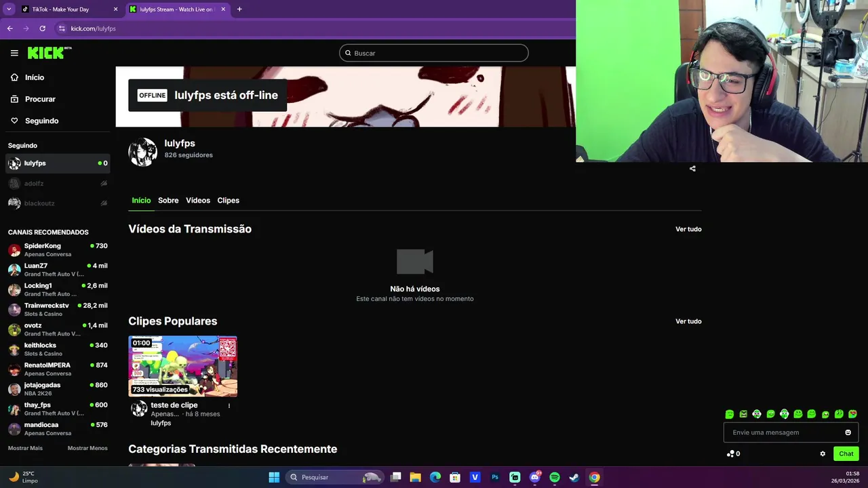868x488 pixels.
Task: Open the Kick hamburger sidebar menu
Action: click(x=14, y=53)
